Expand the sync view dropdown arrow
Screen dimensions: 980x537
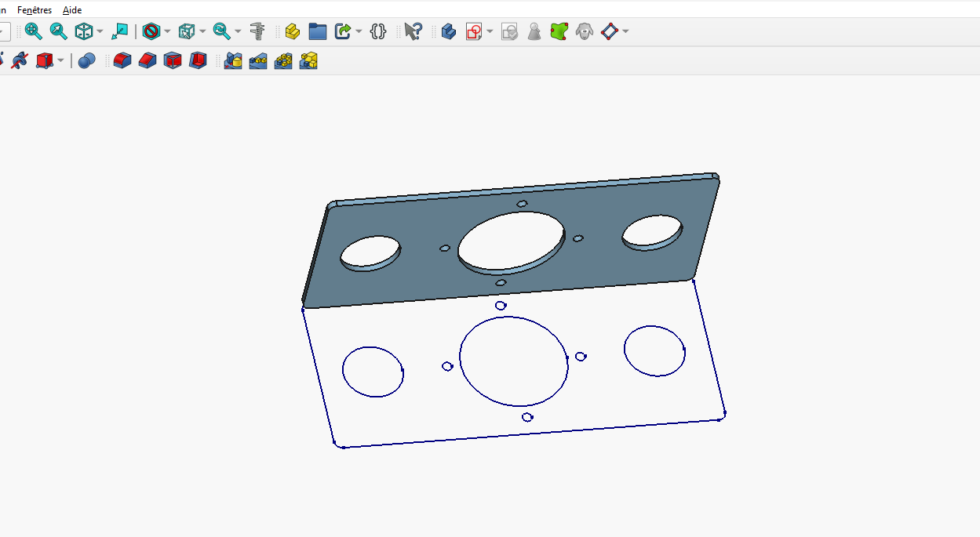pyautogui.click(x=238, y=31)
